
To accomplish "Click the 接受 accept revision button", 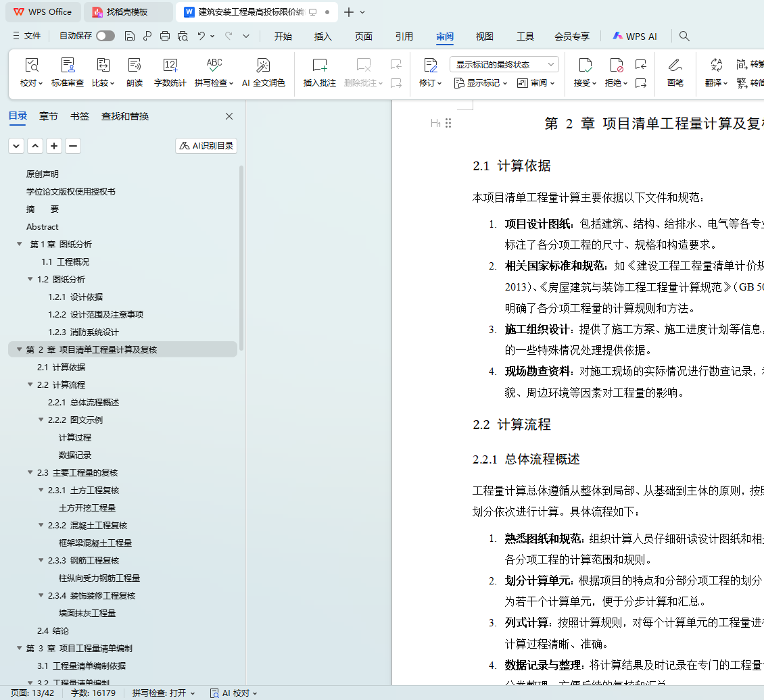I will click(x=585, y=66).
